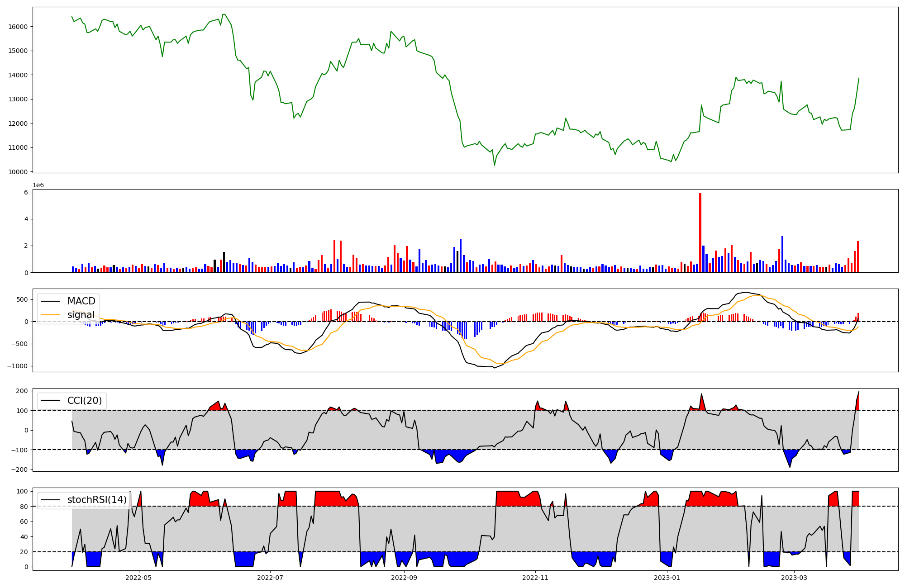Click the 2022-07 date tick label
Image resolution: width=905 pixels, height=588 pixels.
pos(270,578)
